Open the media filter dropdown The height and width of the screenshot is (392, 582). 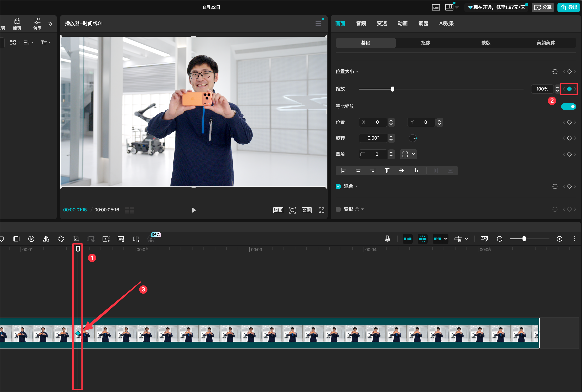46,42
